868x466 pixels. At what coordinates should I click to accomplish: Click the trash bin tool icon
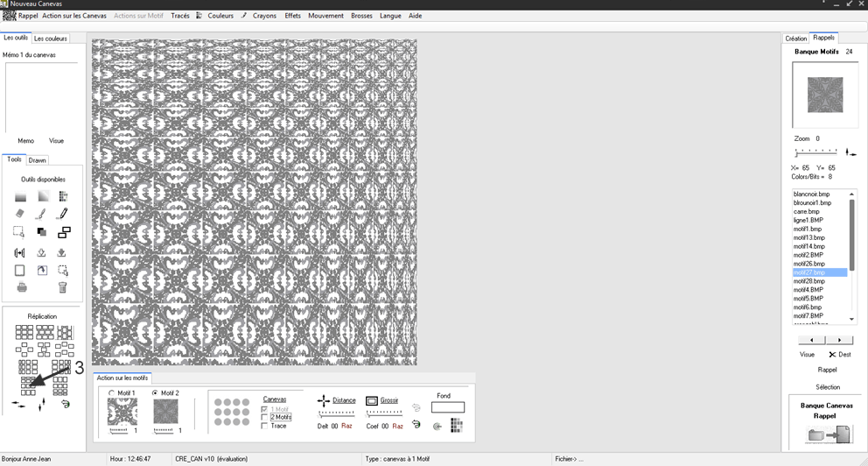[x=63, y=287]
